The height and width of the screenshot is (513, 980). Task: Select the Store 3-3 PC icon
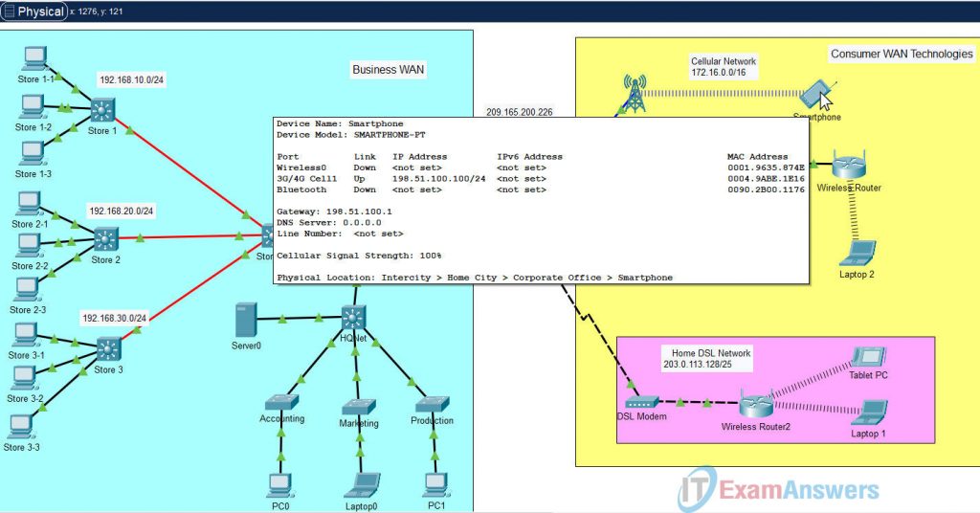pos(21,427)
